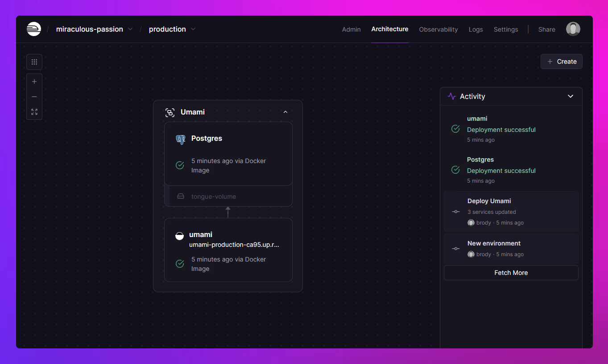Viewport: 608px width, 364px height.
Task: Open the Admin tab
Action: tap(352, 29)
